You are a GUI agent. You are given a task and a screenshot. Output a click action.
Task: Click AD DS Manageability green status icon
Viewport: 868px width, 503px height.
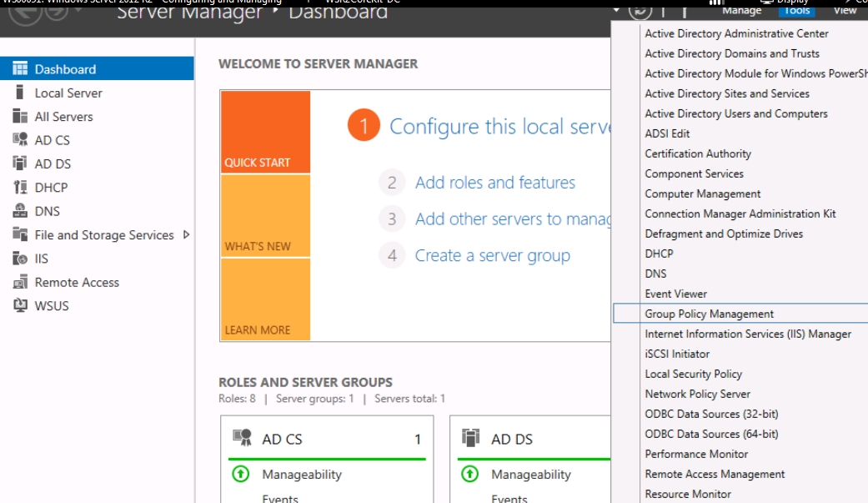click(x=470, y=474)
